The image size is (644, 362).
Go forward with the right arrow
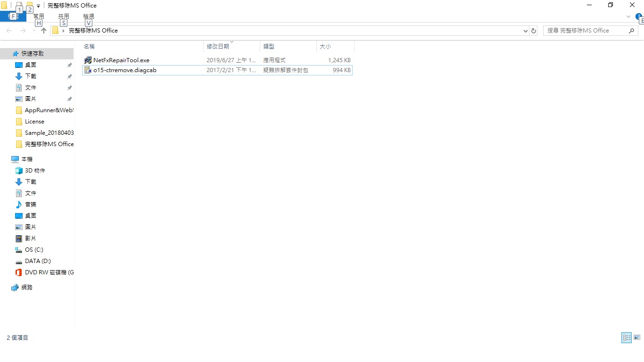pos(23,31)
